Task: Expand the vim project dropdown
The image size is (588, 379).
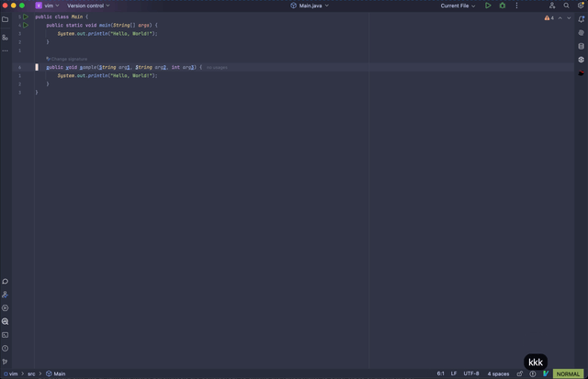Action: [x=48, y=6]
